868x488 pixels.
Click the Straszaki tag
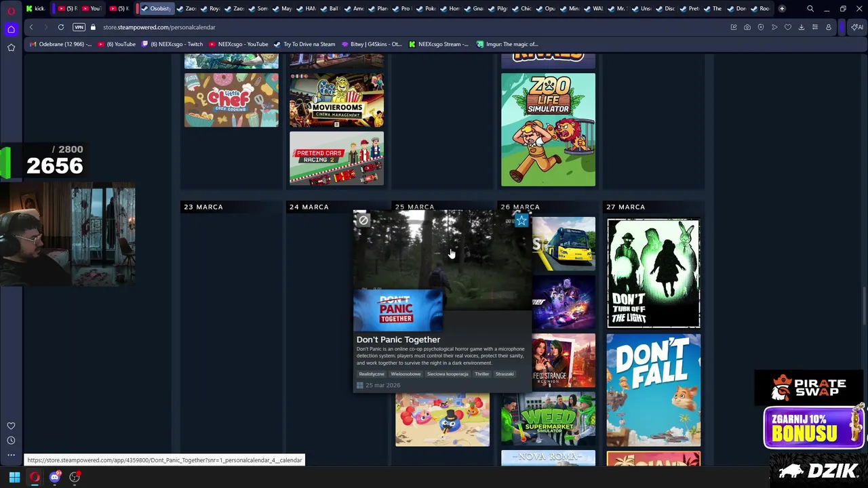(x=505, y=374)
